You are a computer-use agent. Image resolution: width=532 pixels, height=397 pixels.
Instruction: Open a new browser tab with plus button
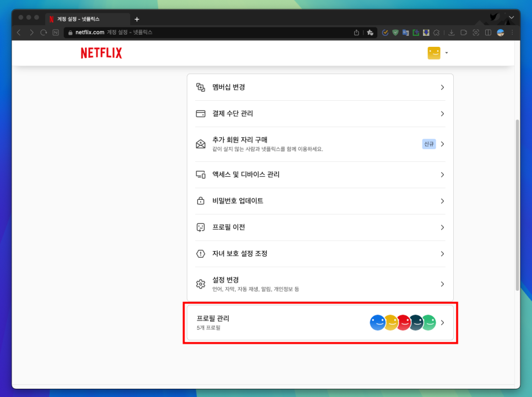[x=137, y=19]
